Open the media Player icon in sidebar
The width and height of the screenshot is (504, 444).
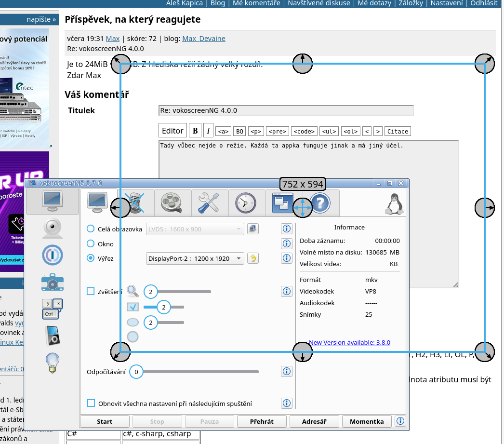[53, 336]
